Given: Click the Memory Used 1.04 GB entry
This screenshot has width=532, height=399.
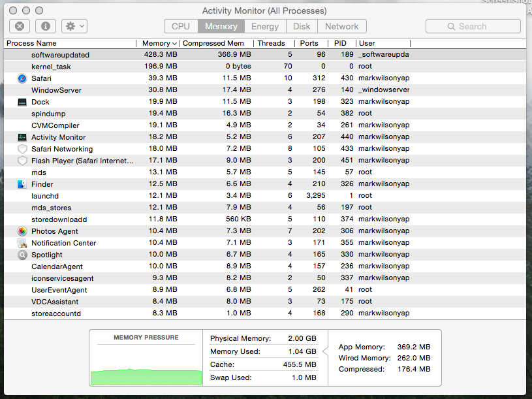Looking at the screenshot, I should coord(263,351).
